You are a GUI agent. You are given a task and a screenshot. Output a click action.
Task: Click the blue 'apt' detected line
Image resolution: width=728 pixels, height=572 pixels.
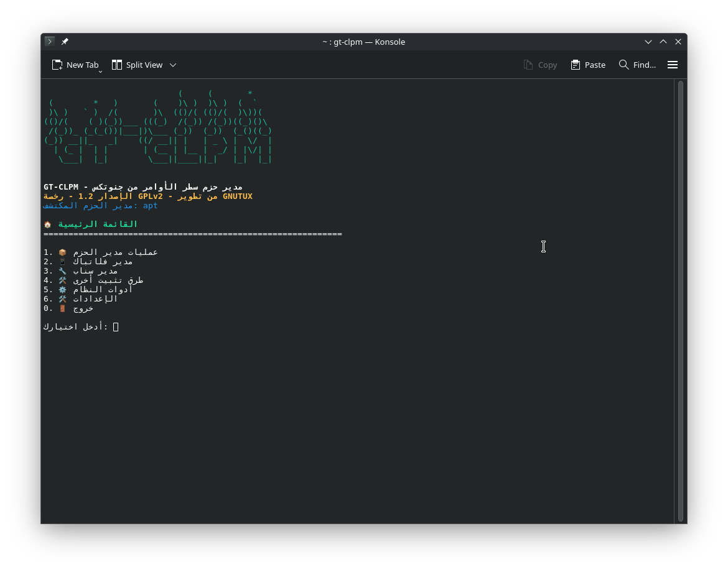click(x=100, y=206)
